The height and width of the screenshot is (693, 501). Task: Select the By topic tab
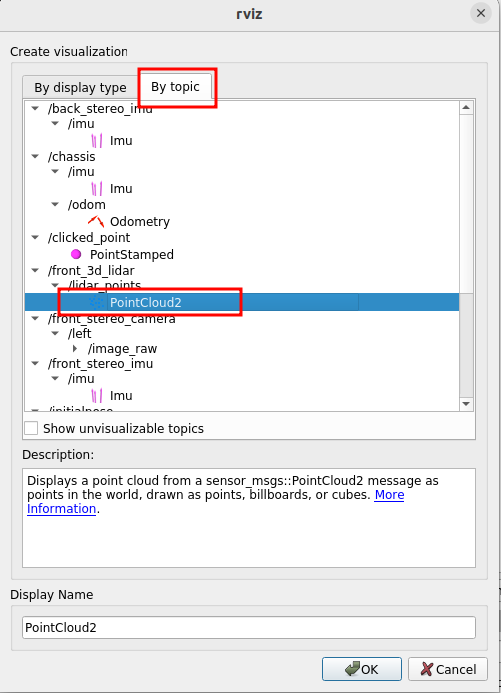(x=175, y=86)
